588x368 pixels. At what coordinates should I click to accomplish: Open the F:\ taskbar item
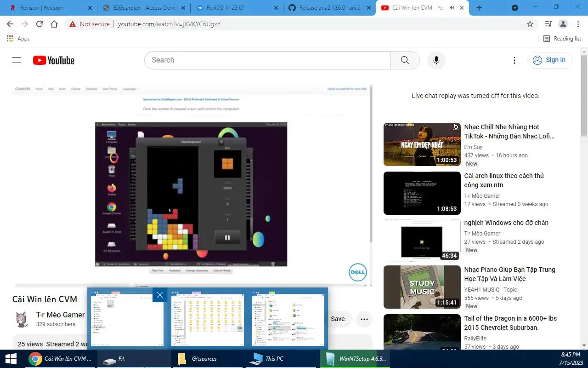[x=134, y=359]
